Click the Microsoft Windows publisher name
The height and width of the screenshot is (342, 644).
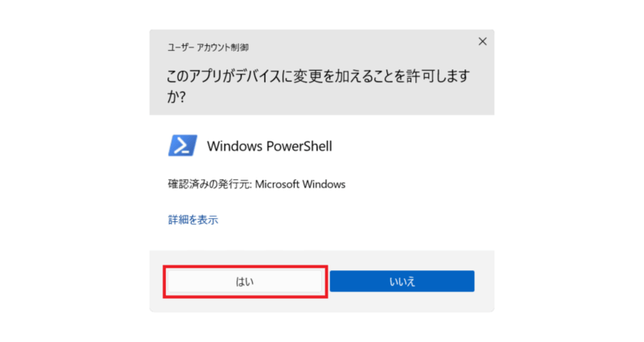tap(300, 184)
